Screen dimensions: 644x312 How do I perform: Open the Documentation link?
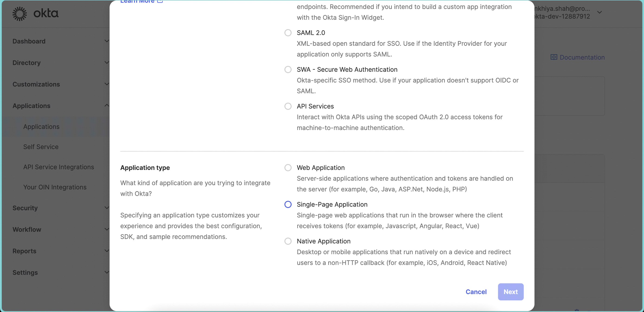(578, 57)
